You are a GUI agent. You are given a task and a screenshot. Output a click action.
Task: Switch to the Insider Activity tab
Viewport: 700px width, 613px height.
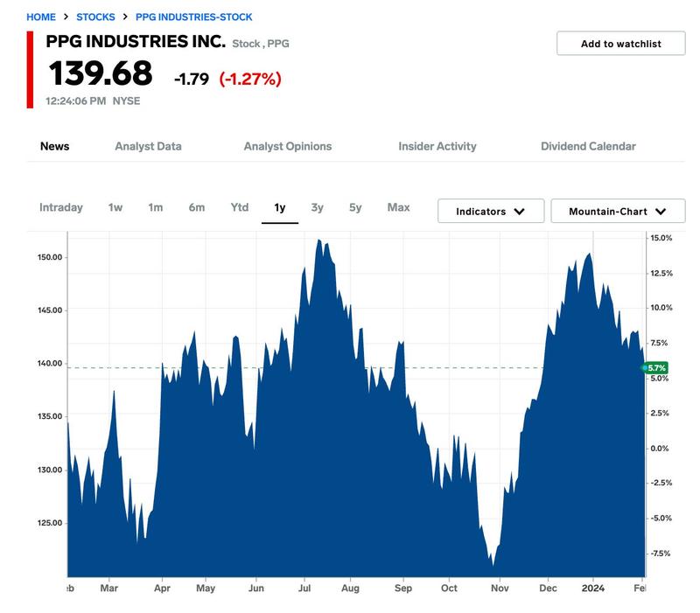click(x=437, y=146)
